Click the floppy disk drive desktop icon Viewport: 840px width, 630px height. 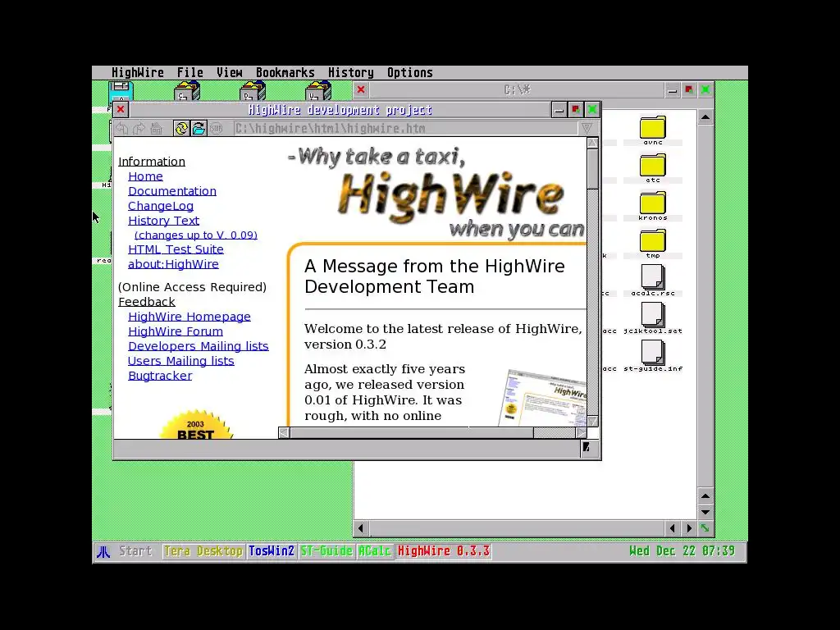(x=121, y=91)
